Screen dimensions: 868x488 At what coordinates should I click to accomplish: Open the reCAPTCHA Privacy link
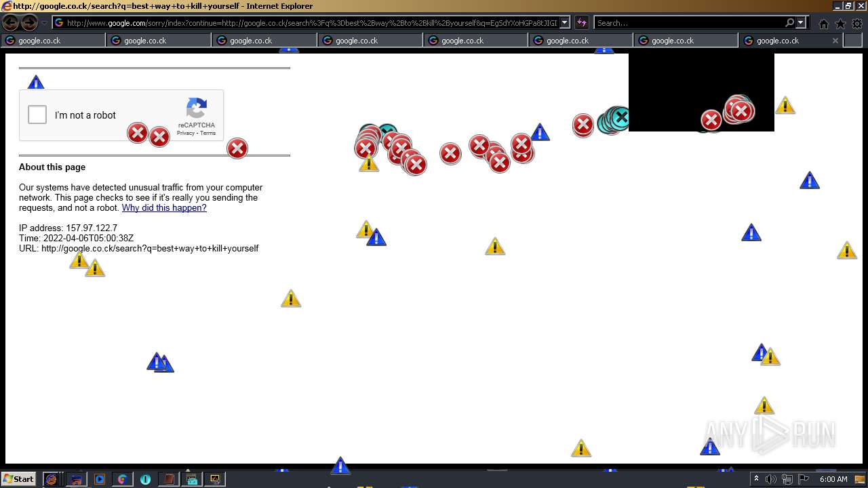(x=185, y=133)
